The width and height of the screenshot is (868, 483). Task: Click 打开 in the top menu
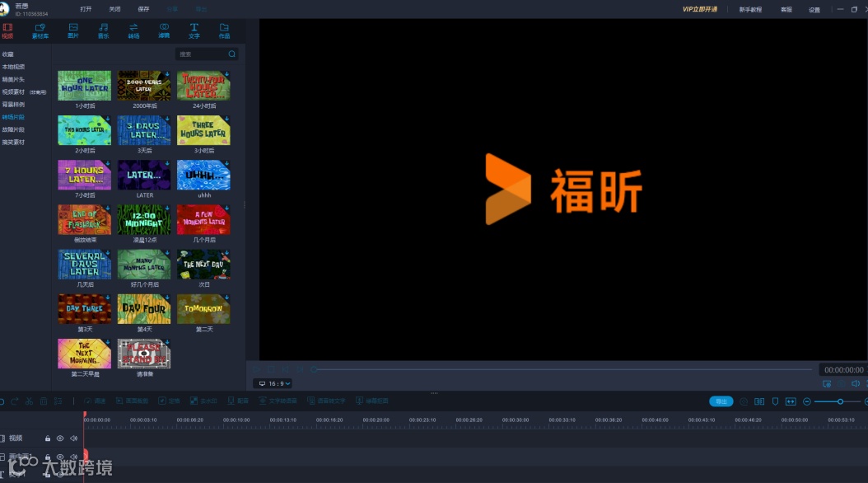point(86,9)
